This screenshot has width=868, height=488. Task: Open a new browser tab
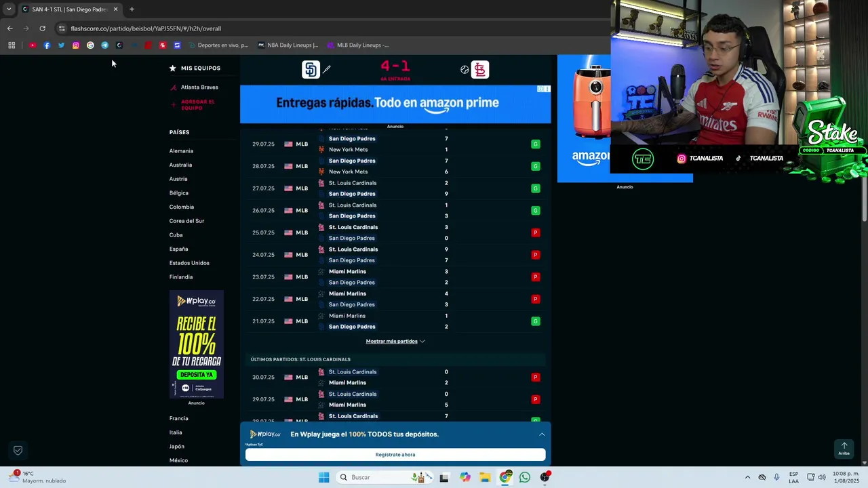tap(132, 9)
